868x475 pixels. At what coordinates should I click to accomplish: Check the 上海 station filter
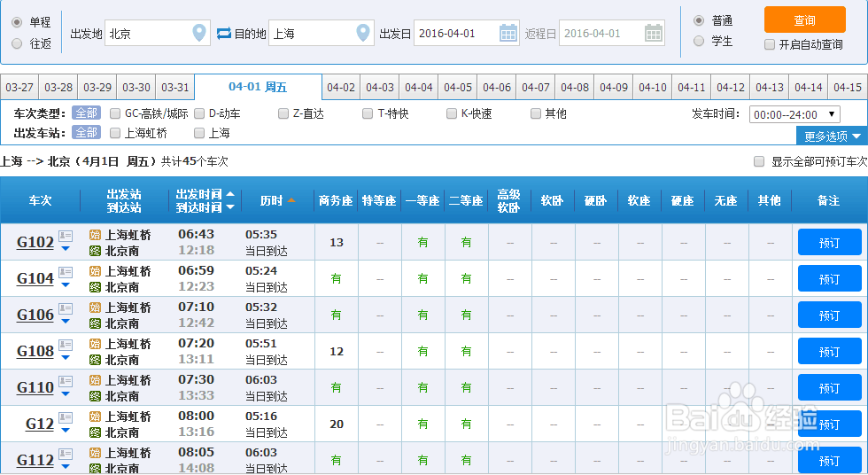point(199,133)
